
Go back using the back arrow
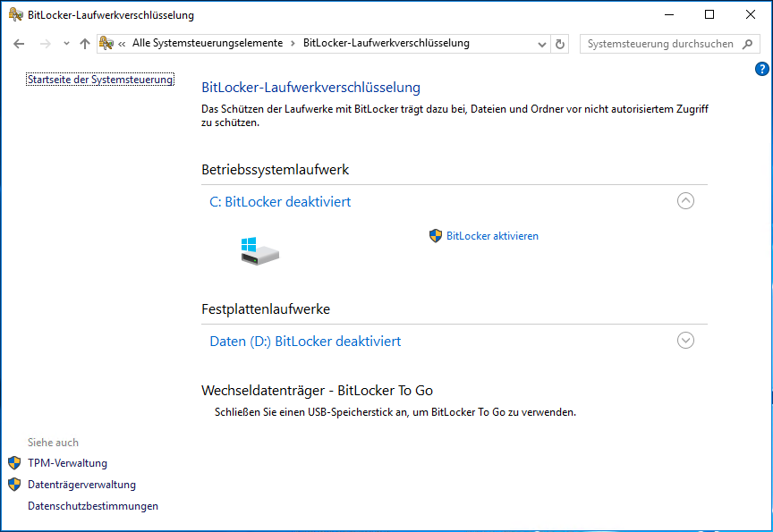tap(19, 44)
